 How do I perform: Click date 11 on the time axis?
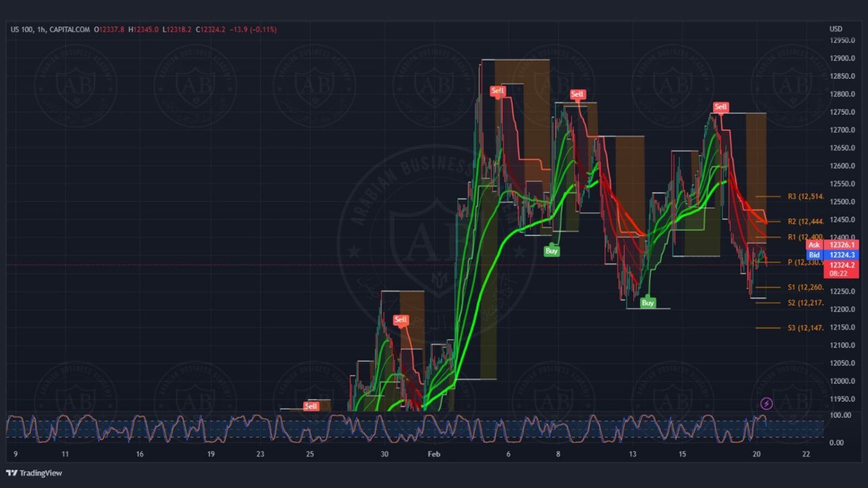click(x=65, y=454)
